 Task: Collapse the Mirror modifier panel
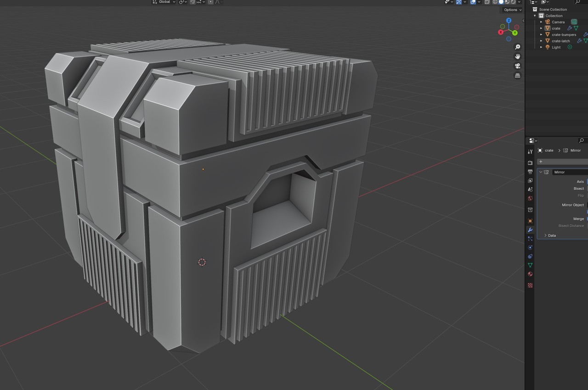pyautogui.click(x=541, y=172)
